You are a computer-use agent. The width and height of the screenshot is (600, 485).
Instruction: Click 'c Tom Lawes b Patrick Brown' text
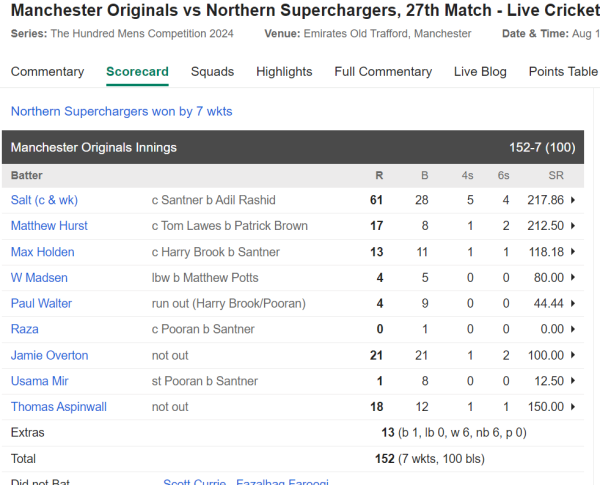pyautogui.click(x=230, y=226)
